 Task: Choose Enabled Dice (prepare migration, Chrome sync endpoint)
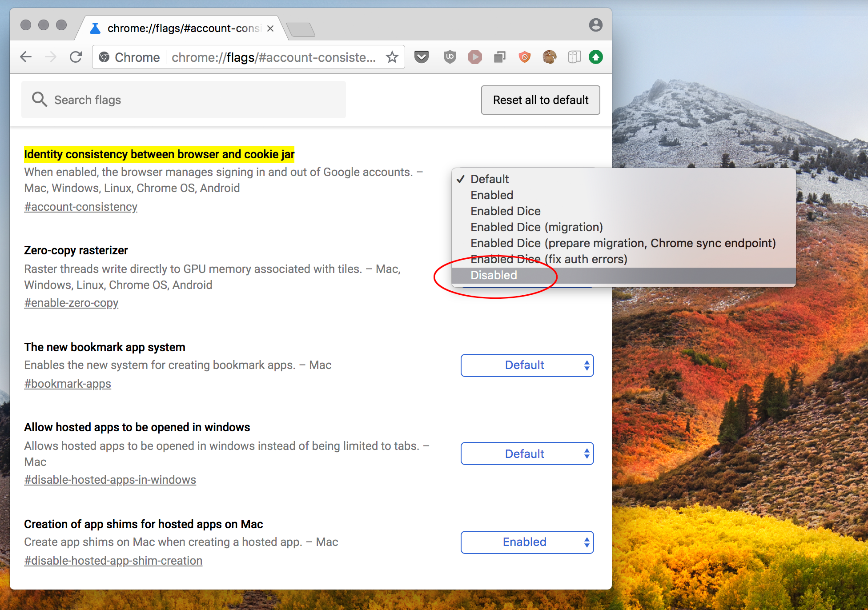click(x=623, y=243)
